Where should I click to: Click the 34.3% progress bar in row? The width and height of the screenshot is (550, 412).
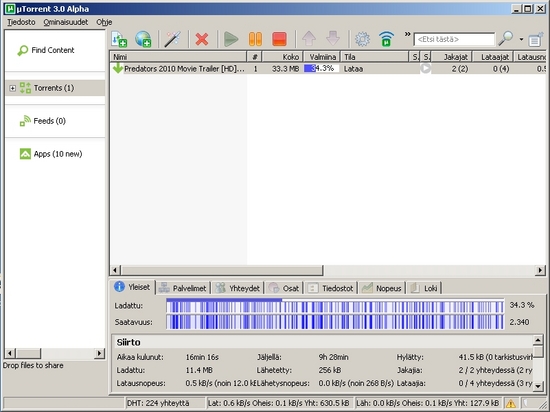(321, 69)
